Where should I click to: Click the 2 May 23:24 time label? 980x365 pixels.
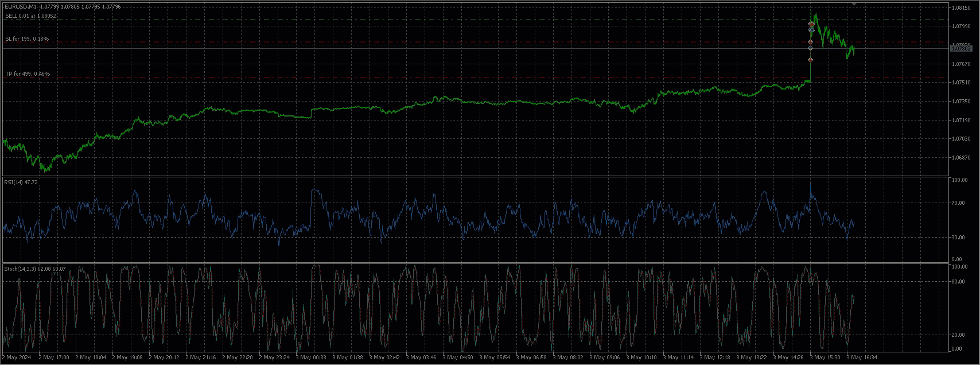pyautogui.click(x=274, y=358)
